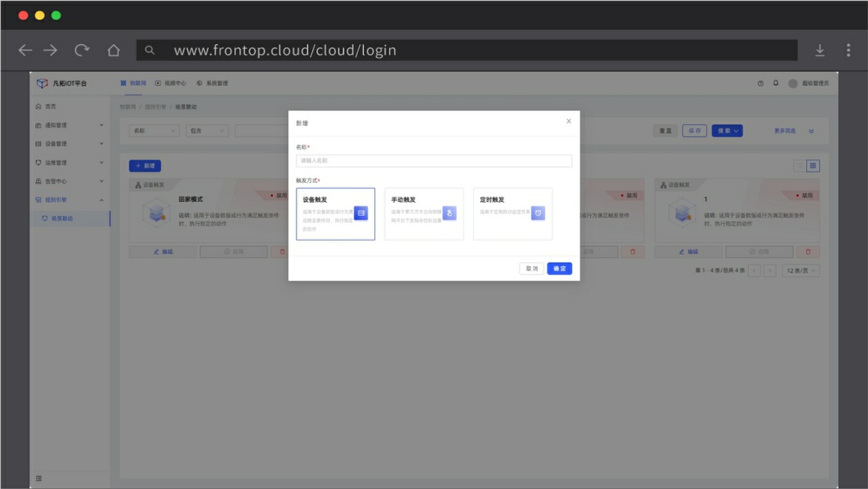Select 设备触发 trigger option card
The height and width of the screenshot is (489, 868).
(335, 214)
